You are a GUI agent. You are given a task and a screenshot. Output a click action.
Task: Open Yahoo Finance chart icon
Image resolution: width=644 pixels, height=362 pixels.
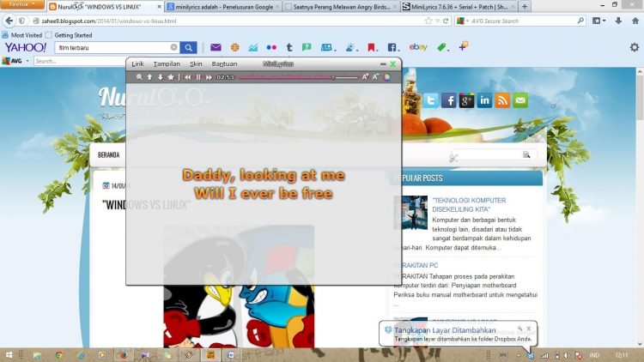252,48
